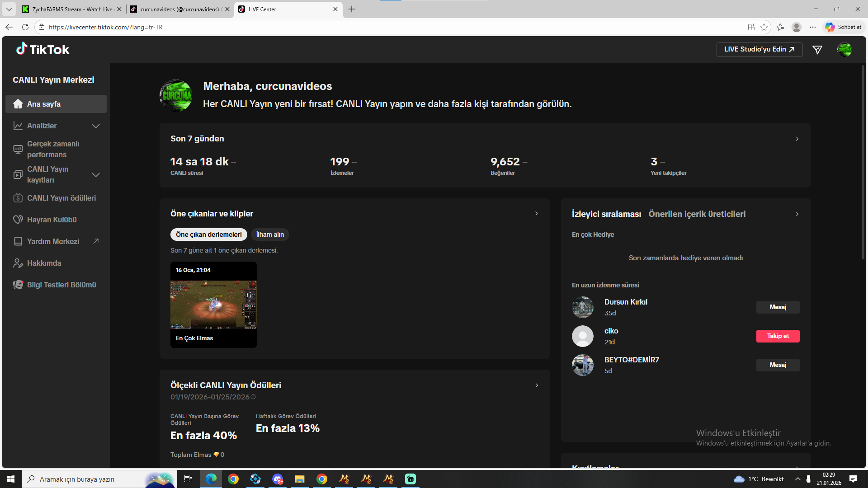868x488 pixels.
Task: Click the CANLI Yayın ödülleri icon
Action: (18, 198)
